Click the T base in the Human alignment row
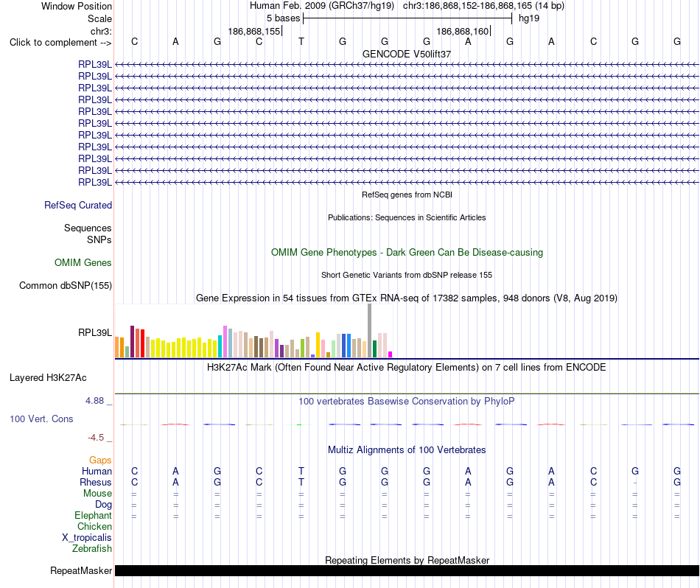 click(x=301, y=471)
